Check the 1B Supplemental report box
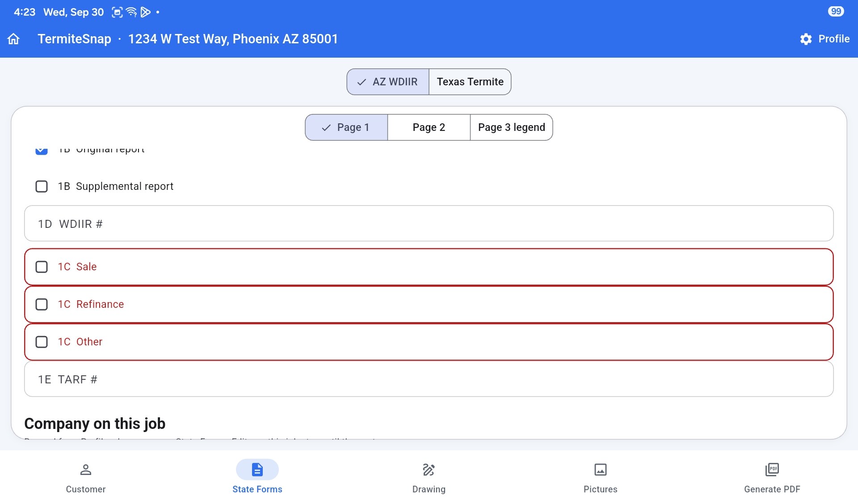The width and height of the screenshot is (858, 504). 42,186
